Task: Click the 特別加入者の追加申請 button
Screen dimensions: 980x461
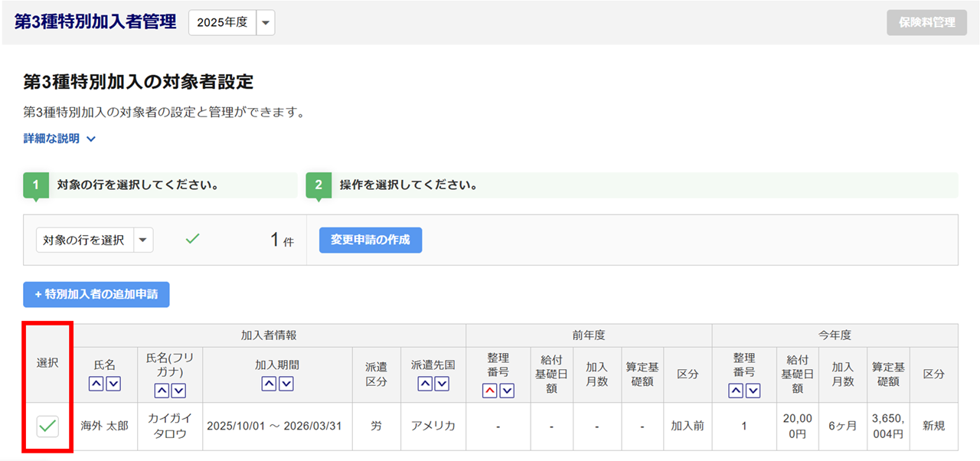Action: 96,294
